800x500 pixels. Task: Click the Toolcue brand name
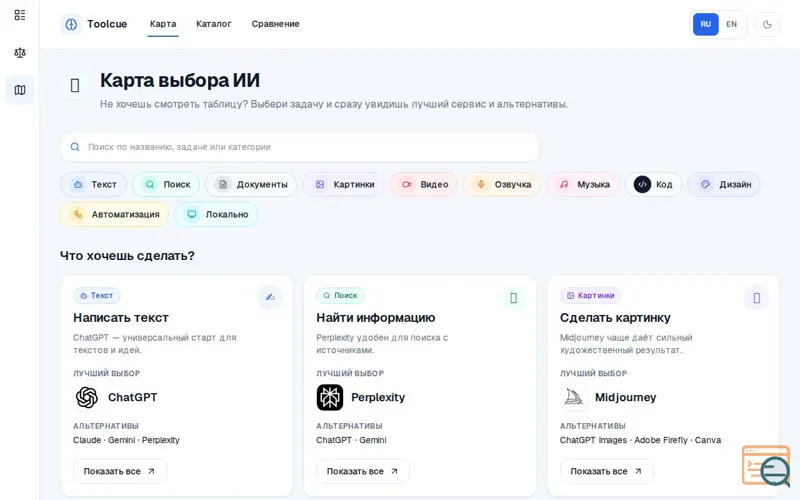click(x=107, y=24)
